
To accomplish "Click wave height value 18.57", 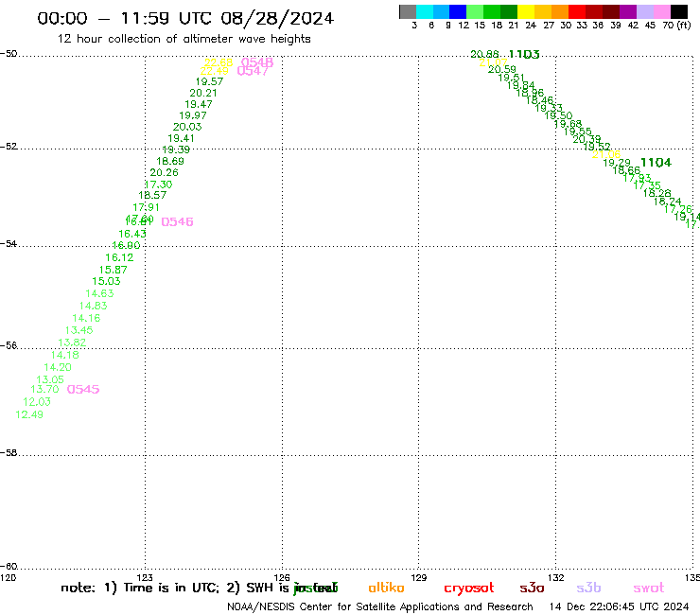I will [152, 195].
